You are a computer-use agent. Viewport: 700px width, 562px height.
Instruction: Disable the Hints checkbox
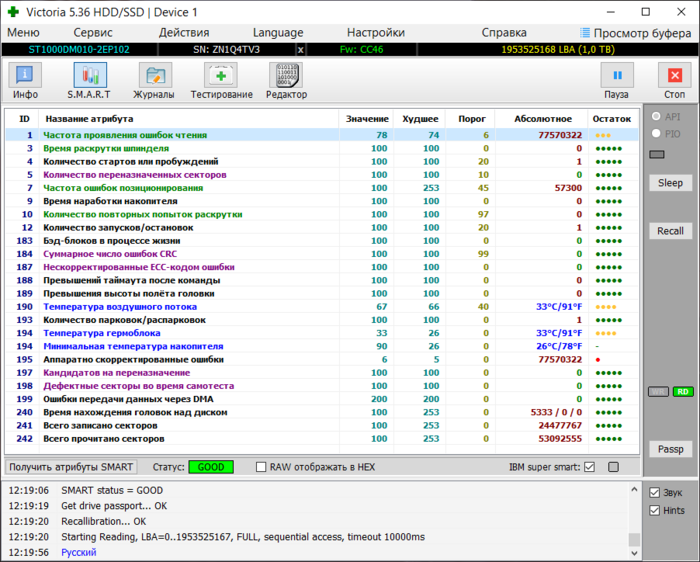click(x=654, y=510)
